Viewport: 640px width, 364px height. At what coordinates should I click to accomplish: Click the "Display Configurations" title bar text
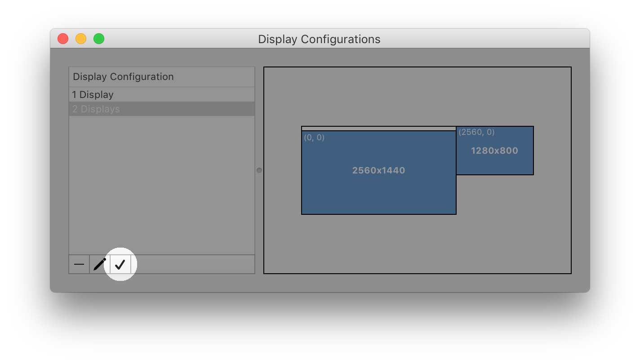(319, 39)
